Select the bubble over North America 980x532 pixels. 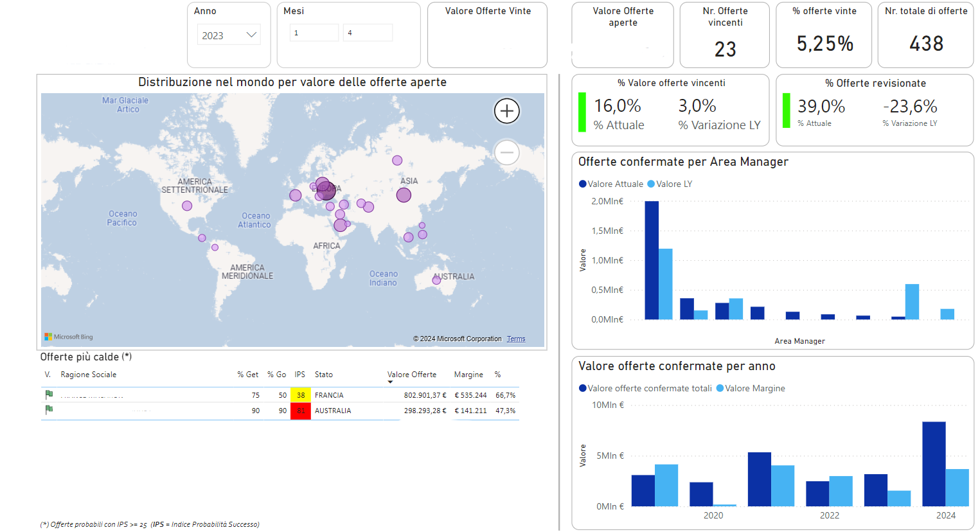[x=187, y=206]
